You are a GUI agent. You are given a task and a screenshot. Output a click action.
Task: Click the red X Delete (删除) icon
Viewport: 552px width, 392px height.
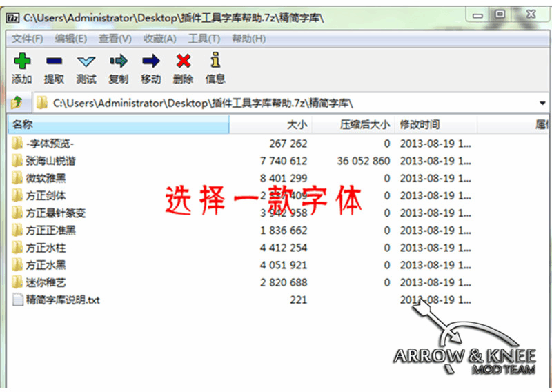pyautogui.click(x=184, y=61)
